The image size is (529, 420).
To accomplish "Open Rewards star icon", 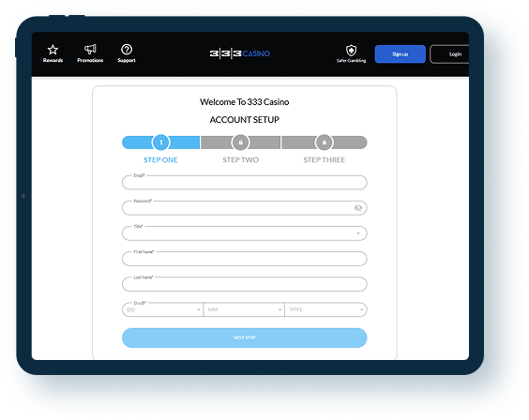I will (x=53, y=50).
